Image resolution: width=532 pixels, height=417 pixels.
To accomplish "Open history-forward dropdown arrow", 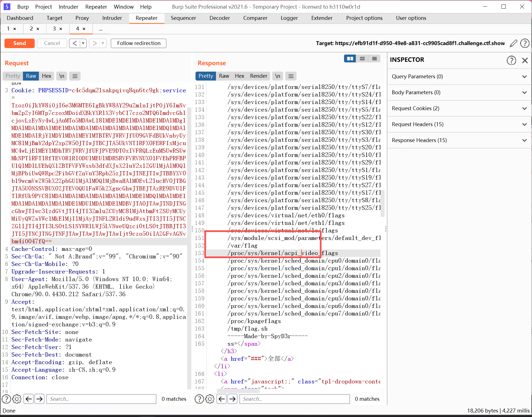I will 103,43.
